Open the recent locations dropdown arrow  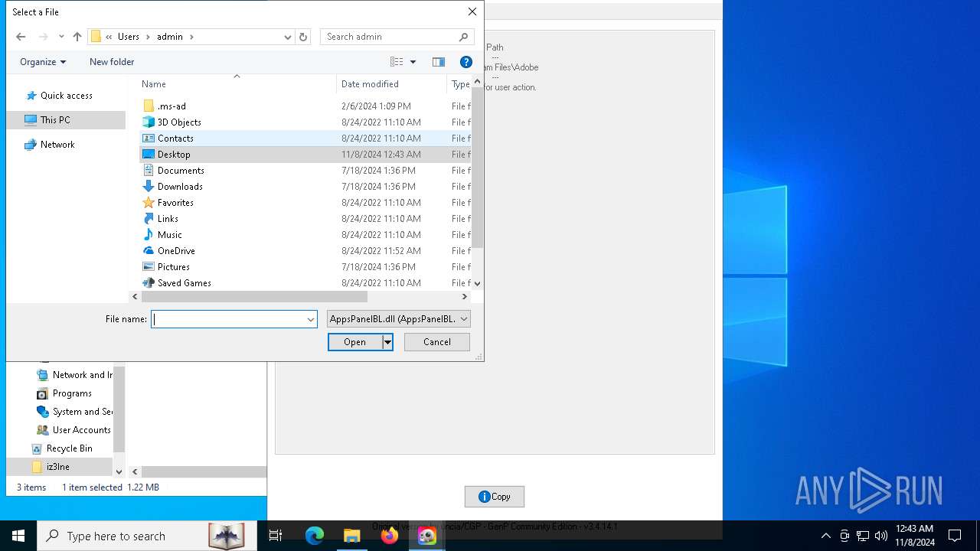click(61, 37)
